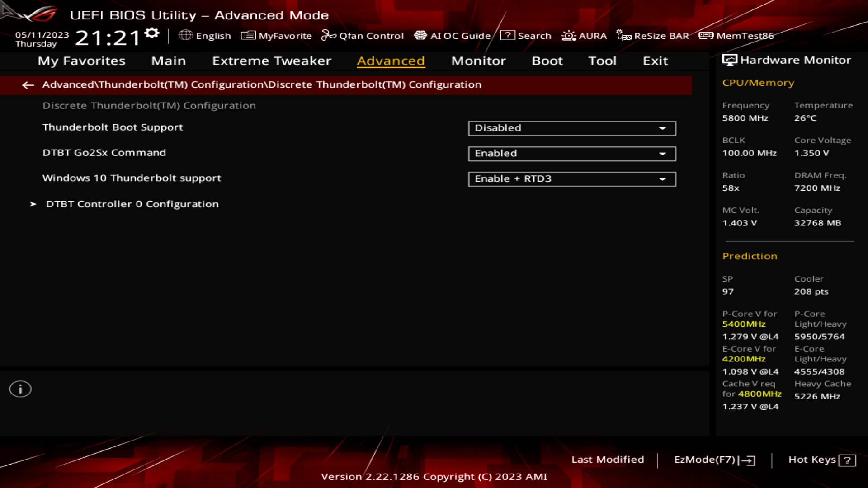Open the Tool tab
This screenshot has height=488, width=868.
tap(602, 61)
